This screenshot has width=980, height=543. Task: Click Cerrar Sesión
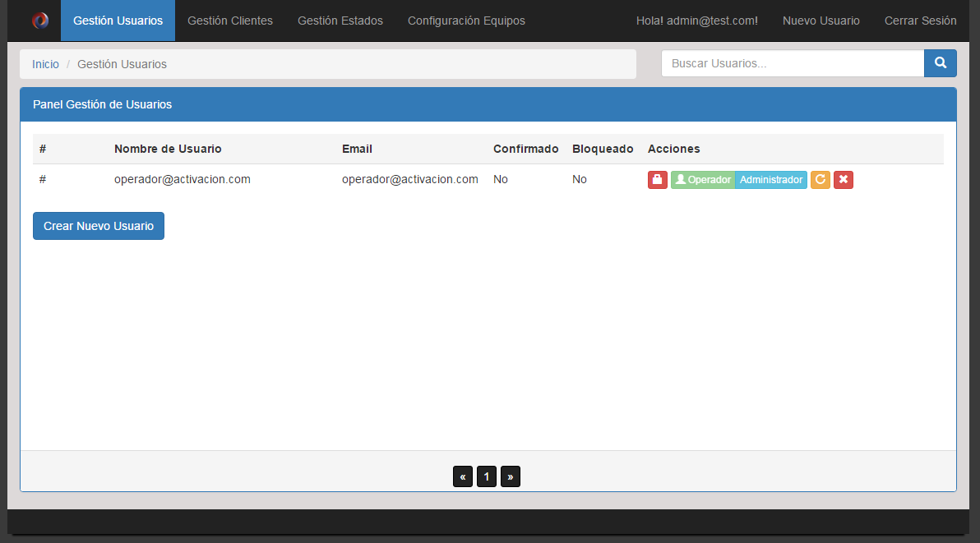click(920, 21)
